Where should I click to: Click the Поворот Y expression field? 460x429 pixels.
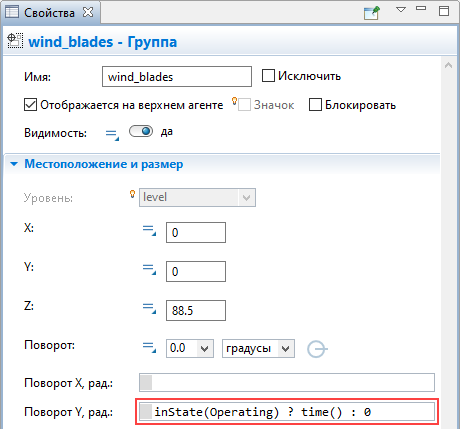(287, 412)
